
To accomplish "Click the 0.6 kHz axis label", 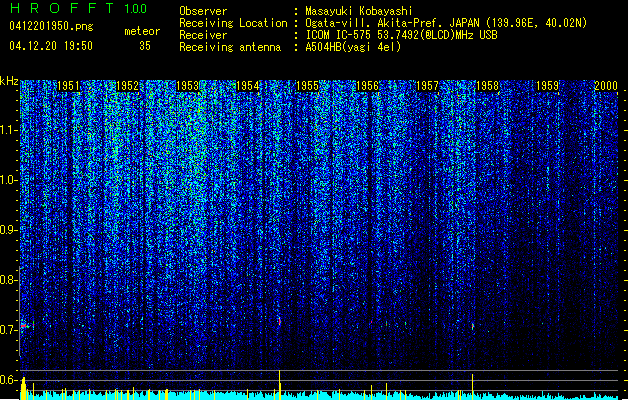I will click(8, 380).
